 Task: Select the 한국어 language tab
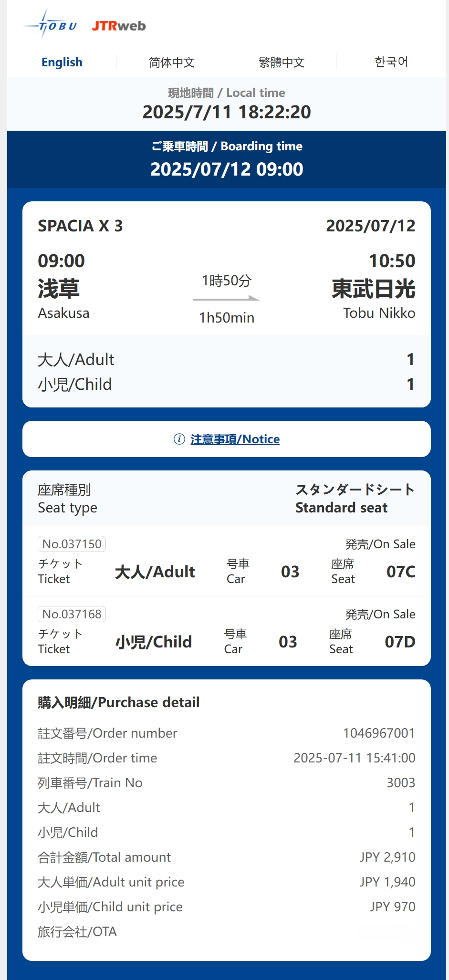tap(391, 62)
